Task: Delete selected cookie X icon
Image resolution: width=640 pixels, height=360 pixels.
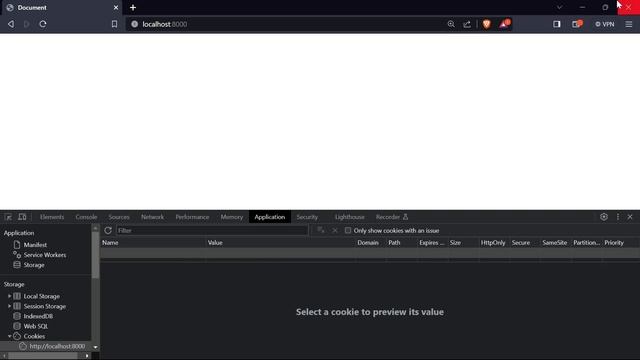Action: pyautogui.click(x=335, y=230)
